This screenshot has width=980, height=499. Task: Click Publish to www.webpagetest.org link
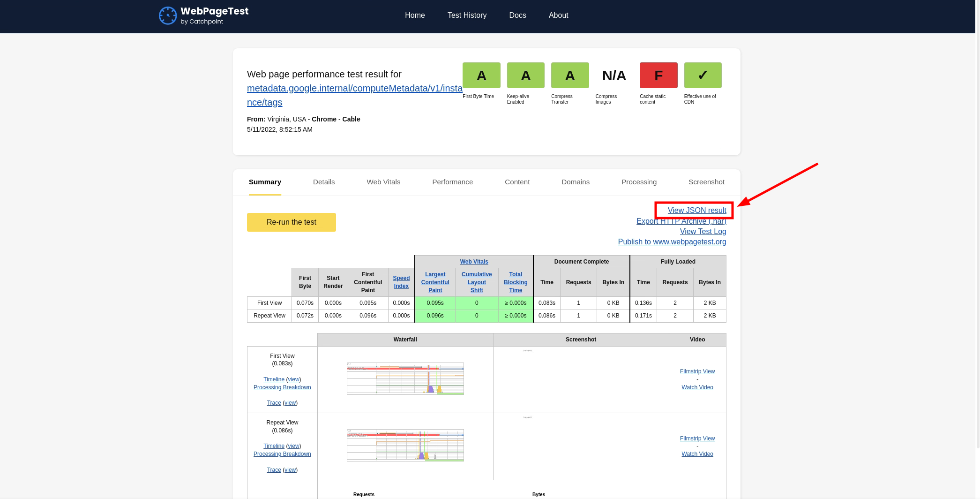click(672, 242)
